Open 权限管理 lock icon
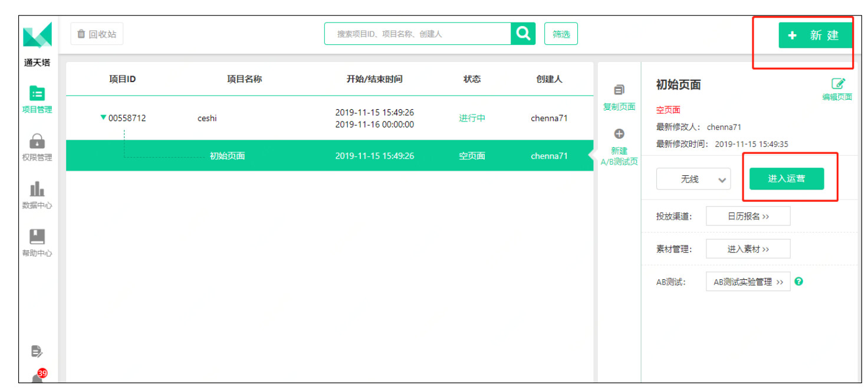The width and height of the screenshot is (868, 389). [37, 141]
